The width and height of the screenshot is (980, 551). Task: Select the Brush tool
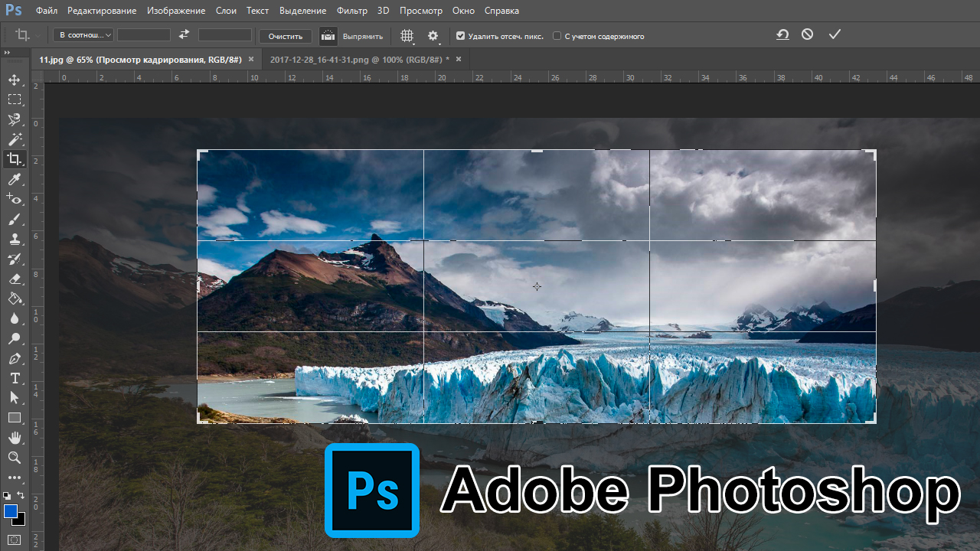point(15,219)
